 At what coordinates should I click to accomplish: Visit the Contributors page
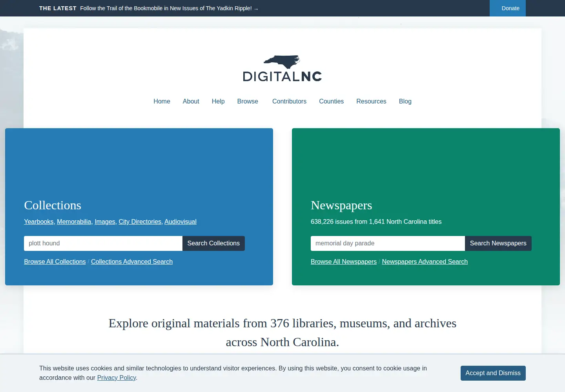tap(289, 101)
